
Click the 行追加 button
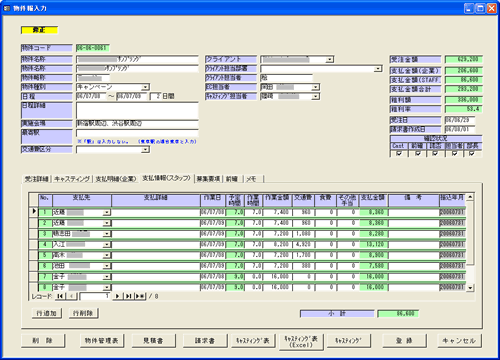[47, 313]
